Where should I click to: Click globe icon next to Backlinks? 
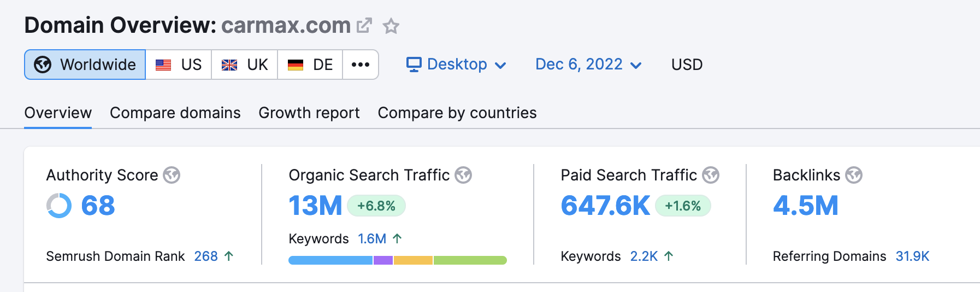[853, 175]
